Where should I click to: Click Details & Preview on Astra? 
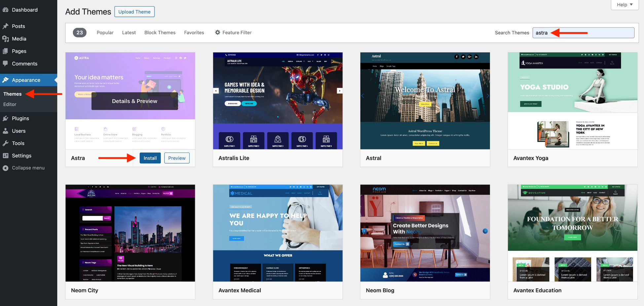pyautogui.click(x=134, y=101)
